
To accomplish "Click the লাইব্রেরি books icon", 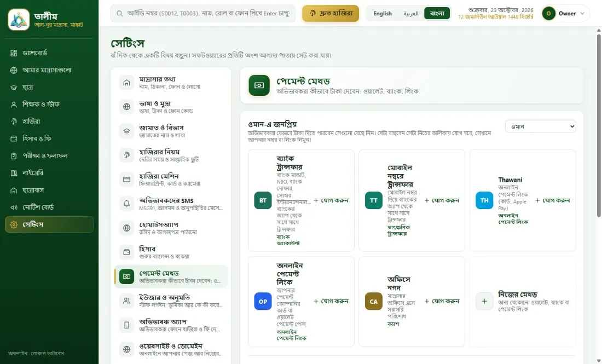I will pyautogui.click(x=14, y=173).
